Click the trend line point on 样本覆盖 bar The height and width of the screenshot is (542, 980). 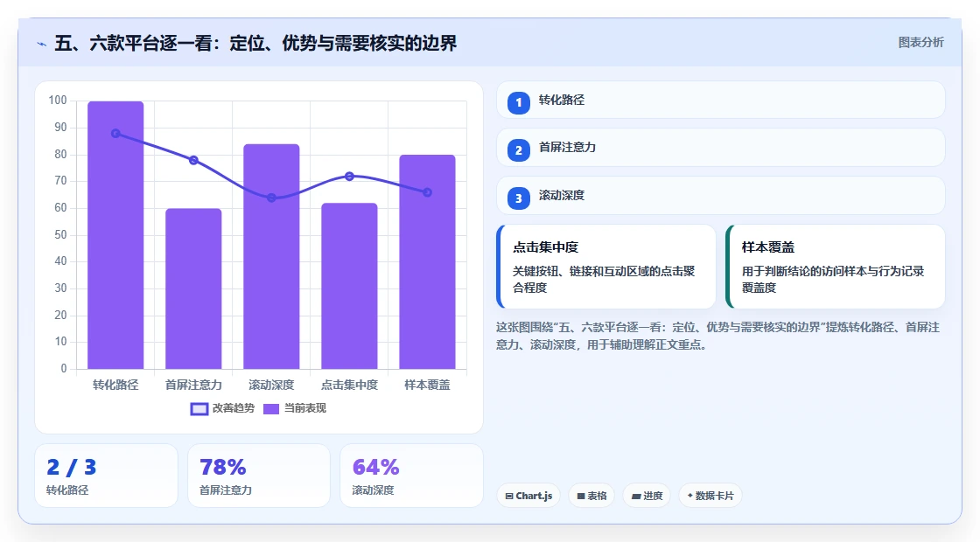click(428, 192)
